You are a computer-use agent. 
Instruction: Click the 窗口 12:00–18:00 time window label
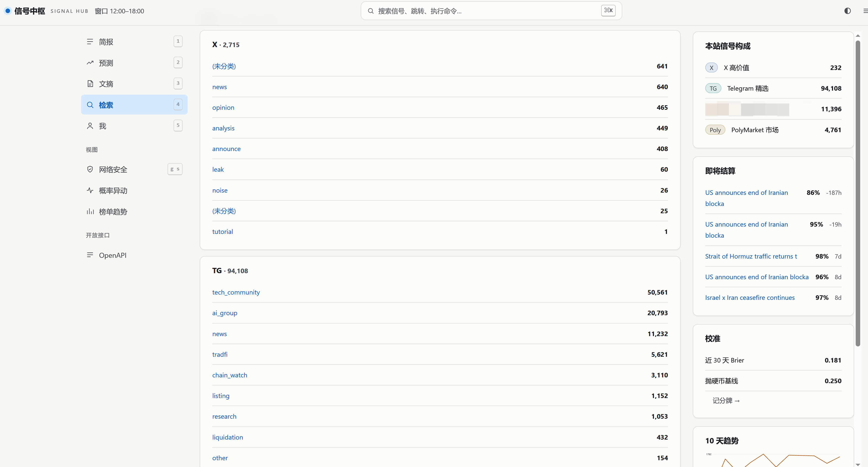click(119, 11)
